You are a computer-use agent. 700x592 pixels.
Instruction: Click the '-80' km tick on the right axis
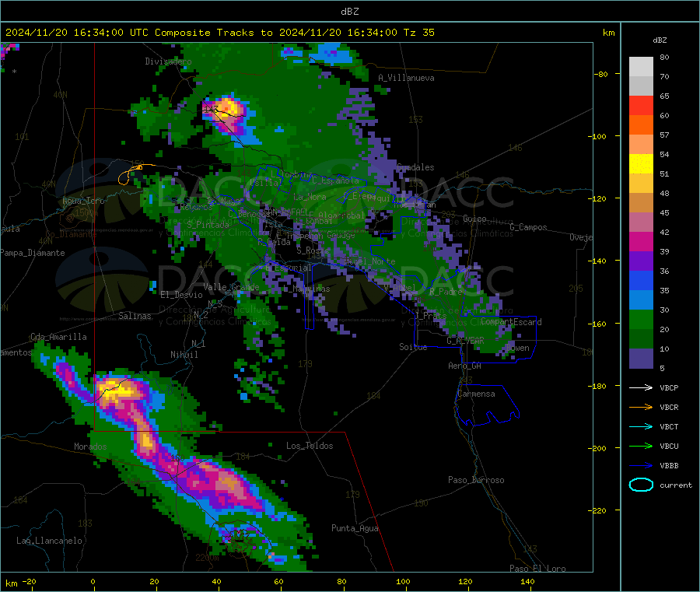pyautogui.click(x=601, y=74)
